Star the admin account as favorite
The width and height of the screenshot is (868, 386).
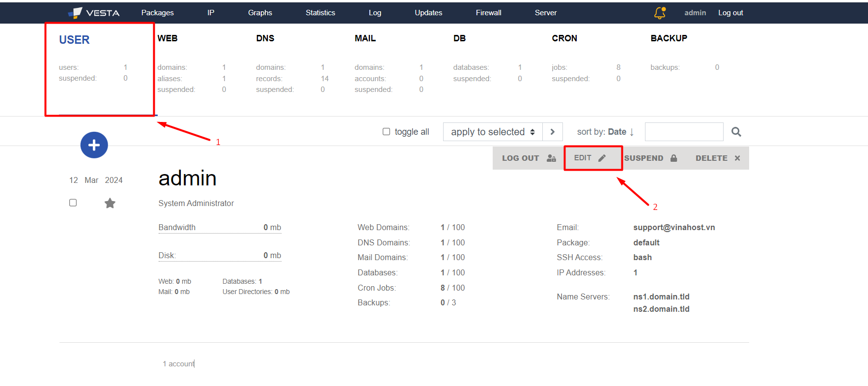(x=110, y=203)
